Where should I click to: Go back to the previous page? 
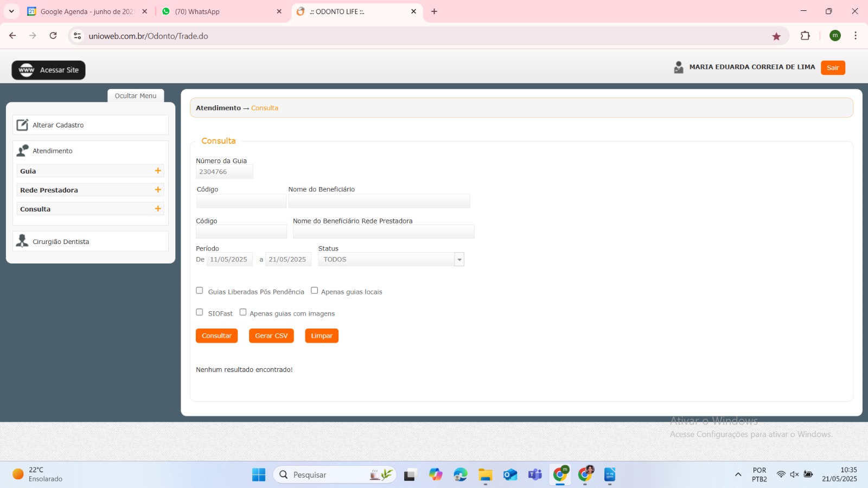(12, 36)
